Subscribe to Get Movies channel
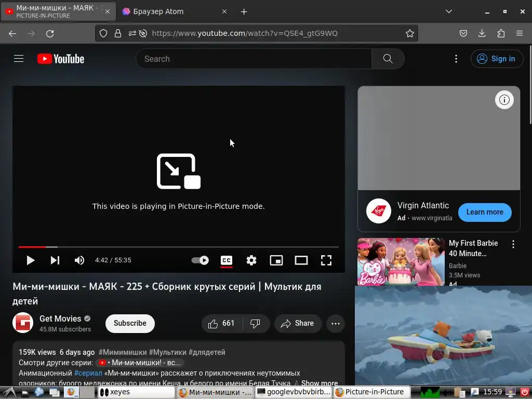532x399 pixels. 130,323
